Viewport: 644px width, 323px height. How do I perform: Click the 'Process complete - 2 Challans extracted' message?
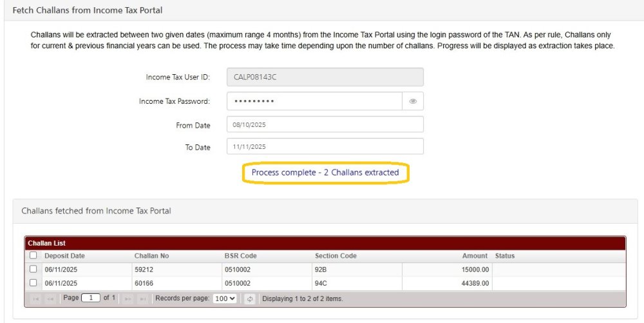click(x=325, y=173)
